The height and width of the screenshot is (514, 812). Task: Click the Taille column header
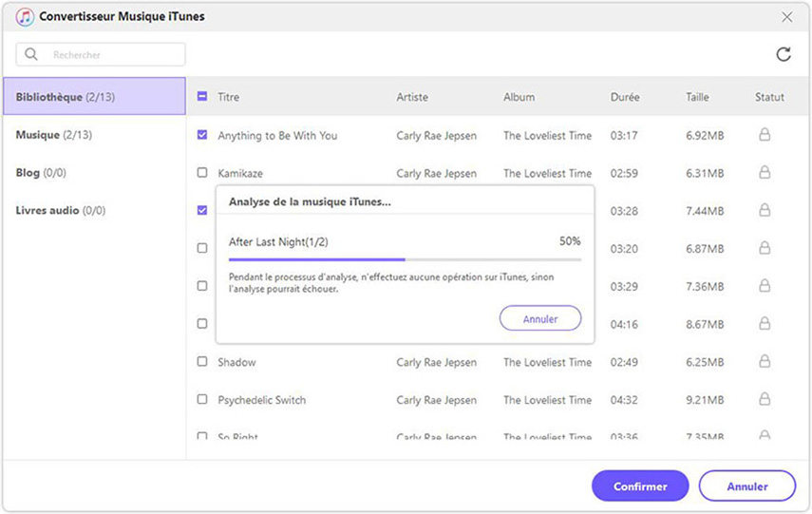pos(697,97)
